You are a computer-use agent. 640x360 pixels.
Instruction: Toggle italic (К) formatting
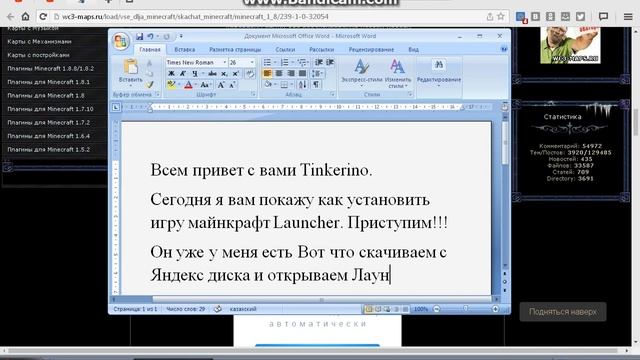[183, 73]
